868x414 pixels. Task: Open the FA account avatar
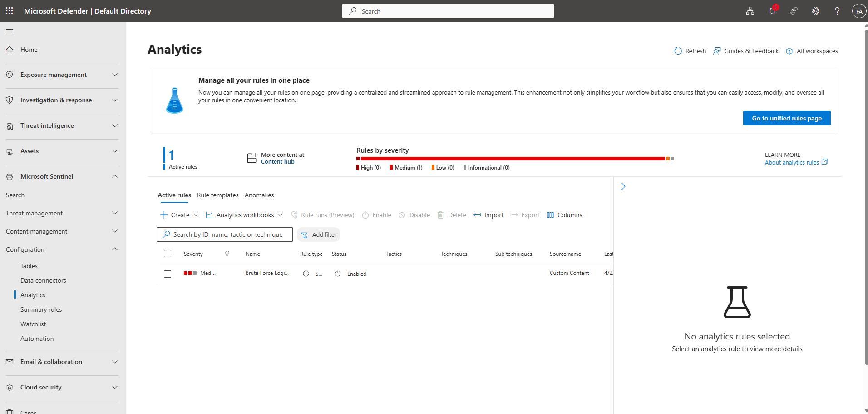pos(859,11)
